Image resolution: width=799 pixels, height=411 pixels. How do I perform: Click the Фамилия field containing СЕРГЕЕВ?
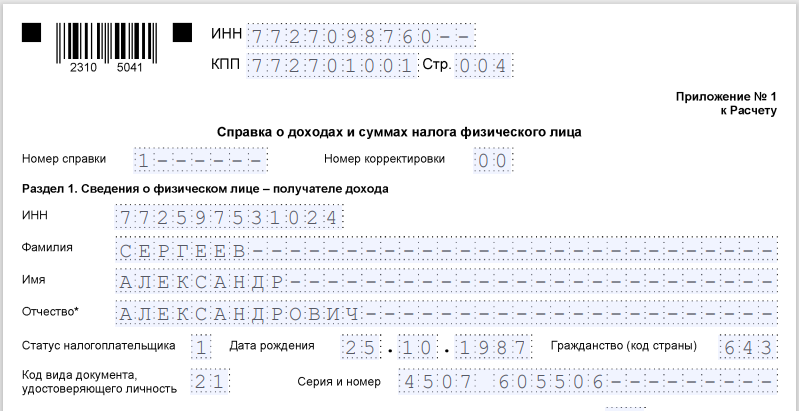pyautogui.click(x=446, y=249)
